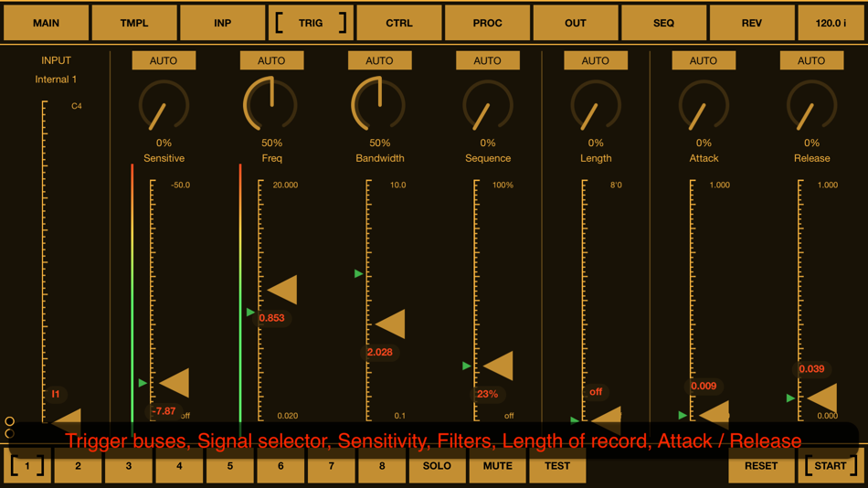Open the INP tab
The image size is (868, 488).
(223, 23)
